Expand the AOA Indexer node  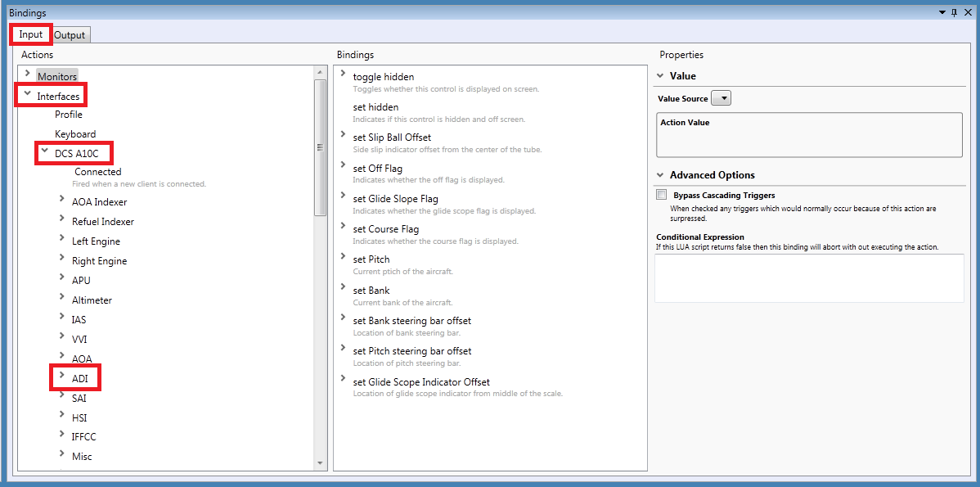pos(62,199)
